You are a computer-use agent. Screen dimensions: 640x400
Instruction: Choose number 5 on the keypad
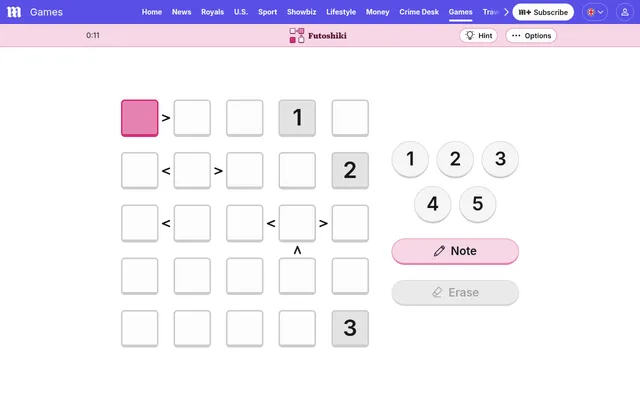478,204
